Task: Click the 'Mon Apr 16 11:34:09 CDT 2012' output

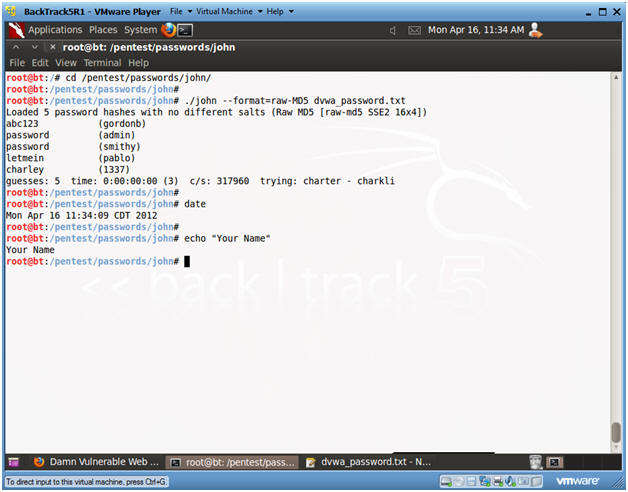Action: coord(82,216)
